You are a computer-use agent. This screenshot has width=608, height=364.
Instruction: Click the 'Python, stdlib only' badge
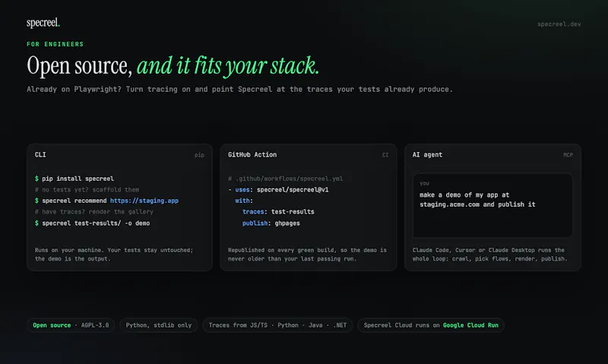159,325
